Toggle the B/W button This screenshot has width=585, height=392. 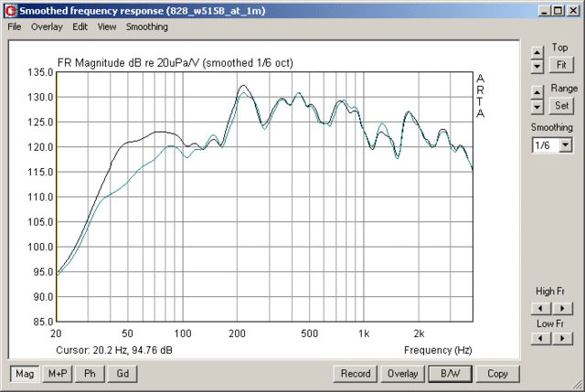pyautogui.click(x=451, y=374)
